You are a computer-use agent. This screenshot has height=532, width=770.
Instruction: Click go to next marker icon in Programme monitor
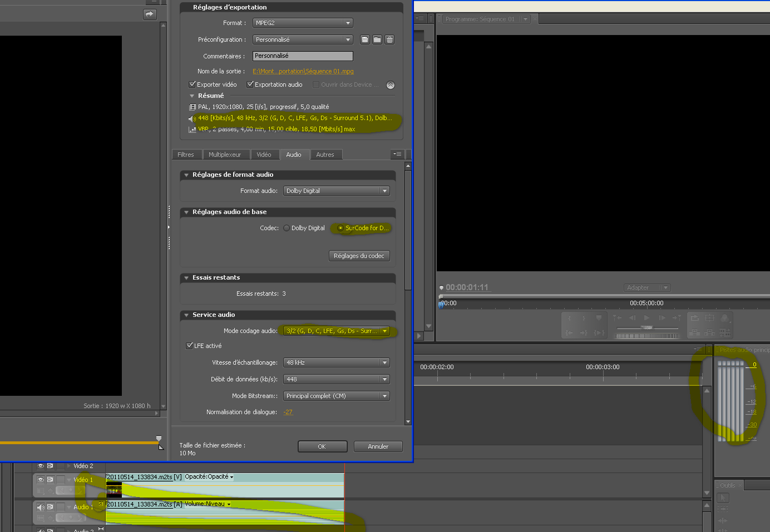pyautogui.click(x=677, y=318)
